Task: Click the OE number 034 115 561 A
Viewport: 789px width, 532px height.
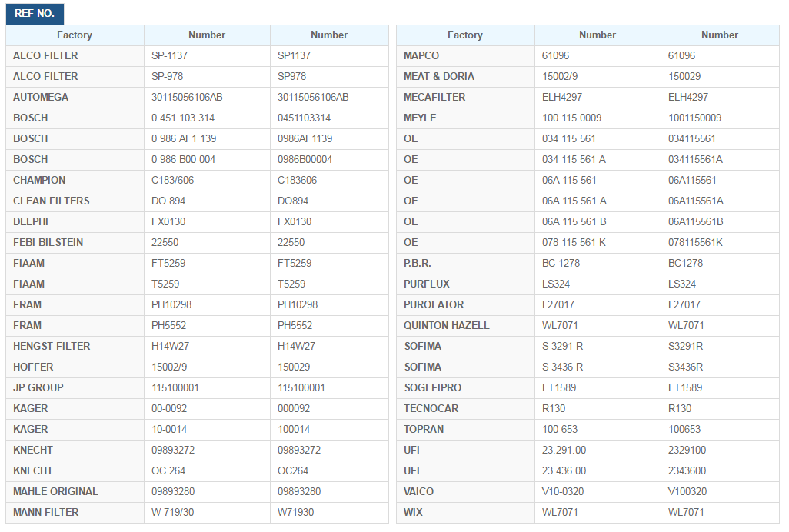Action: coord(574,159)
